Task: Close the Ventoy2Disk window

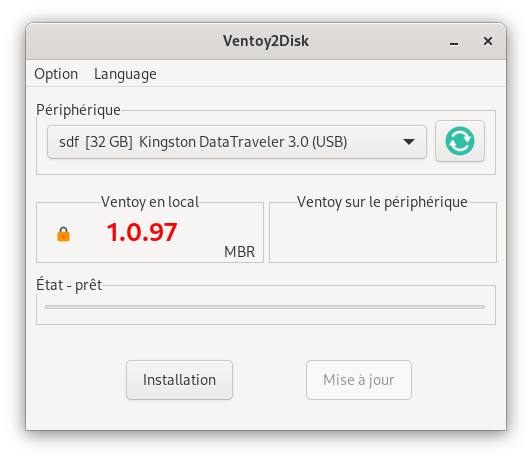Action: click(x=488, y=41)
